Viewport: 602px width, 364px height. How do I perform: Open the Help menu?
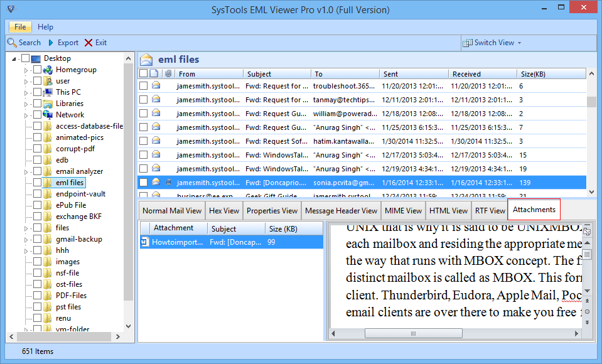pos(45,27)
